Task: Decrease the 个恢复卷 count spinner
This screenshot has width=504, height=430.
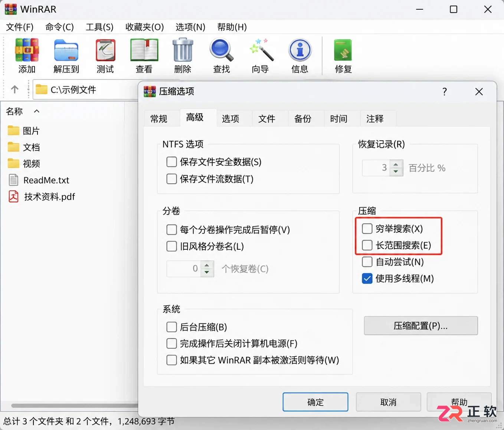Action: (x=207, y=272)
